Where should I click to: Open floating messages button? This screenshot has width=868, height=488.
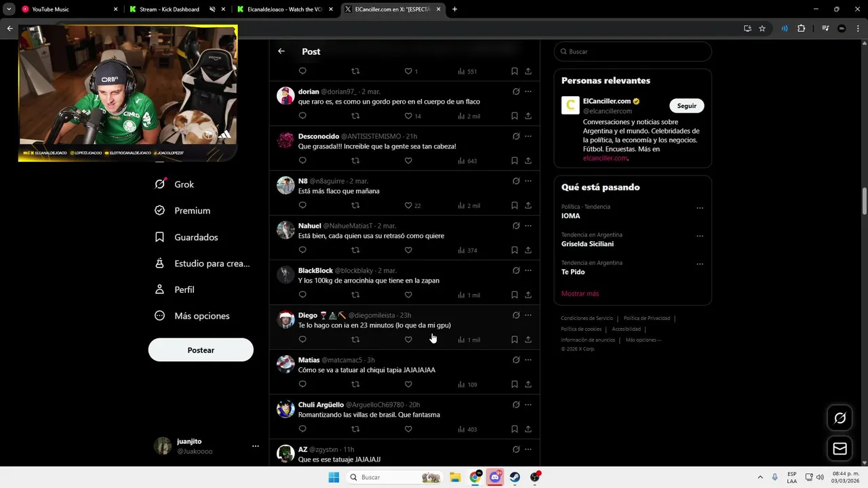click(x=840, y=449)
